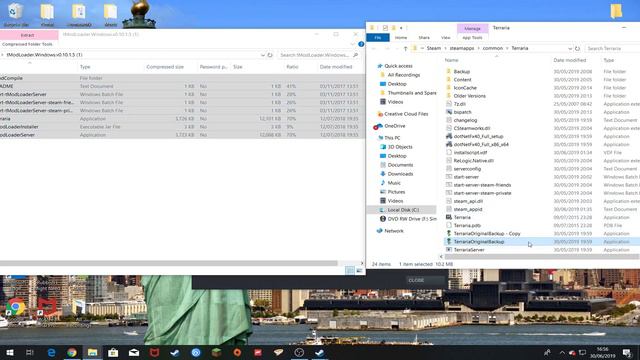This screenshot has width=640, height=360.
Task: Expand the ribbon in tModLoader window
Action: [353, 44]
